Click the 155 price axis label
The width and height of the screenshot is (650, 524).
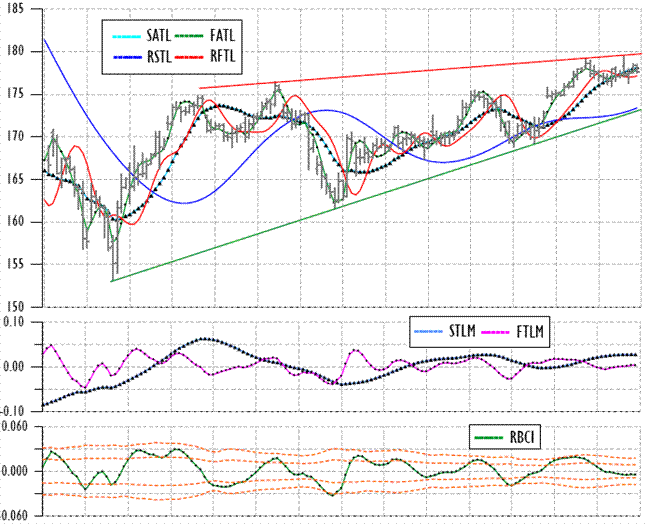15,264
